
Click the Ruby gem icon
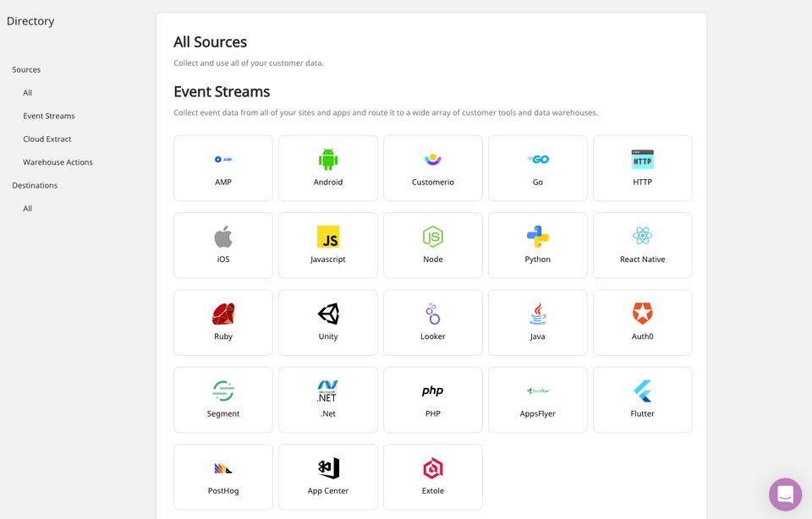[x=223, y=314]
